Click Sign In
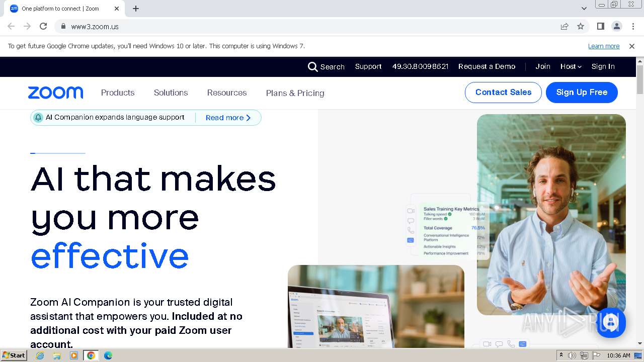Screen dimensions: 644x362 click(x=603, y=66)
